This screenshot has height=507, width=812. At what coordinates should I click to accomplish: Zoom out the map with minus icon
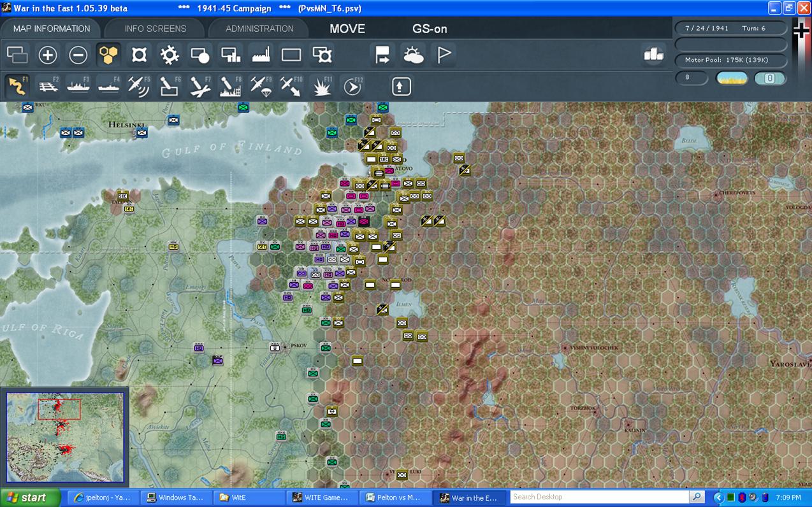(78, 55)
